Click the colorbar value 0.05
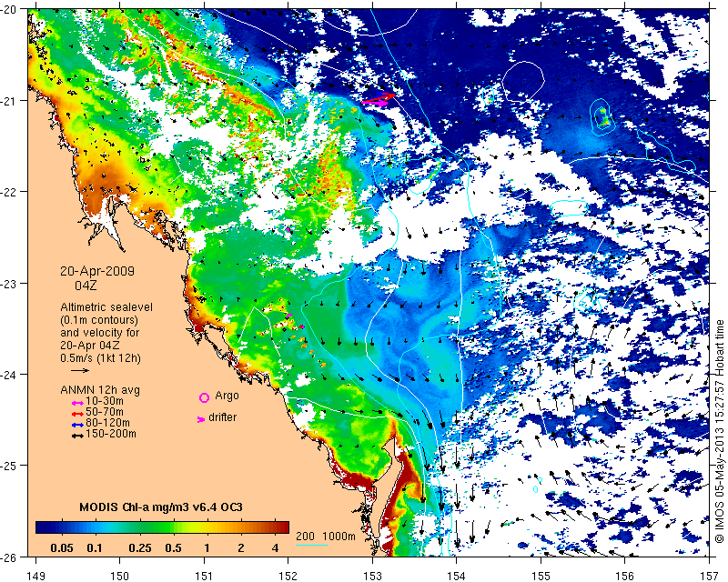 point(62,548)
